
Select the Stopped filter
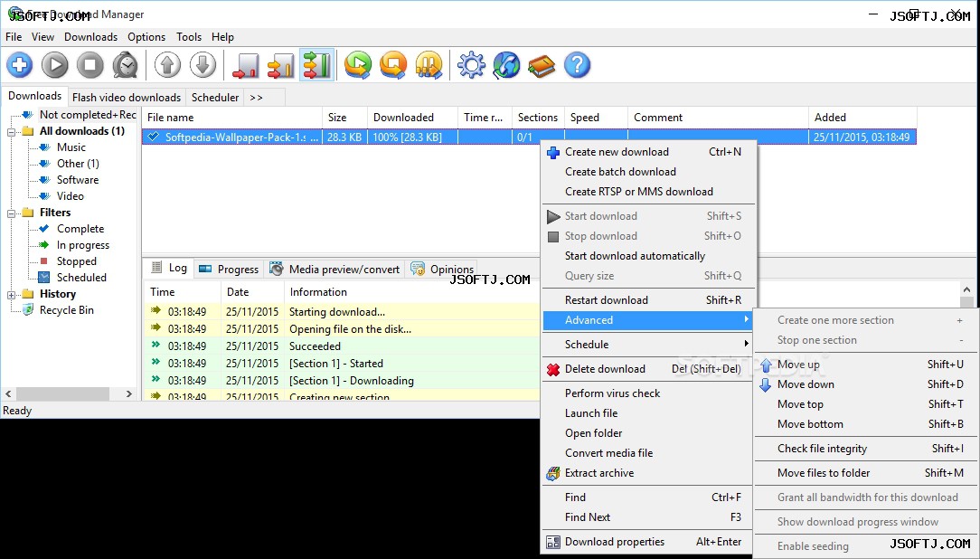point(76,261)
